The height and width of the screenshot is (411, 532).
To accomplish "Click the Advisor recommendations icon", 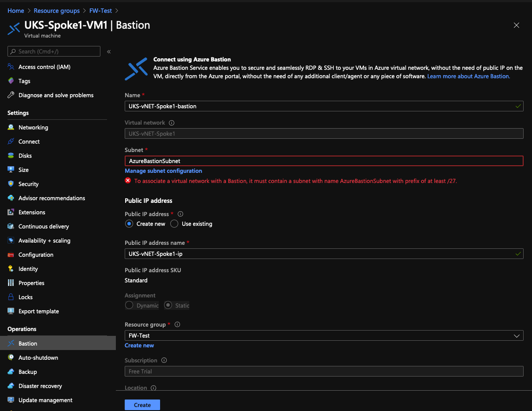I will coord(11,198).
